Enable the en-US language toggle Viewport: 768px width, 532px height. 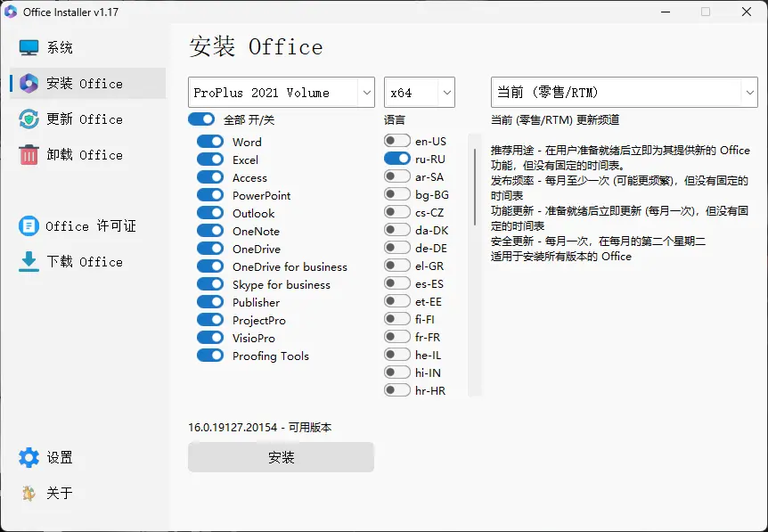[397, 141]
